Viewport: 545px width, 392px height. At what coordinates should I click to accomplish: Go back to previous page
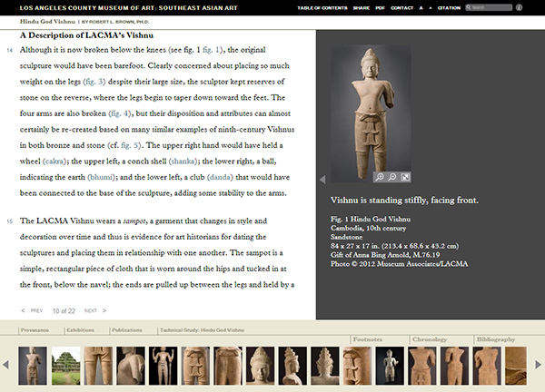[x=32, y=310]
